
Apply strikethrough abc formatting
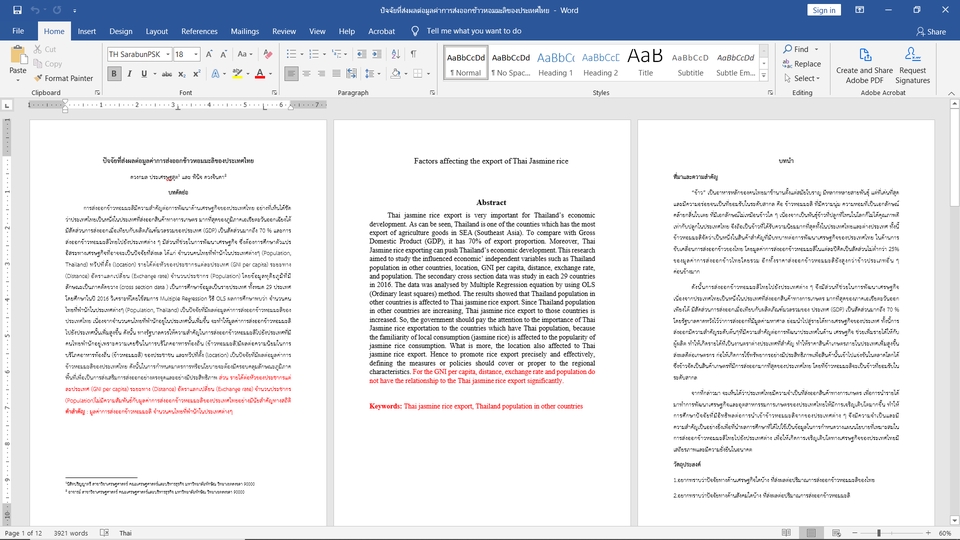coord(167,74)
